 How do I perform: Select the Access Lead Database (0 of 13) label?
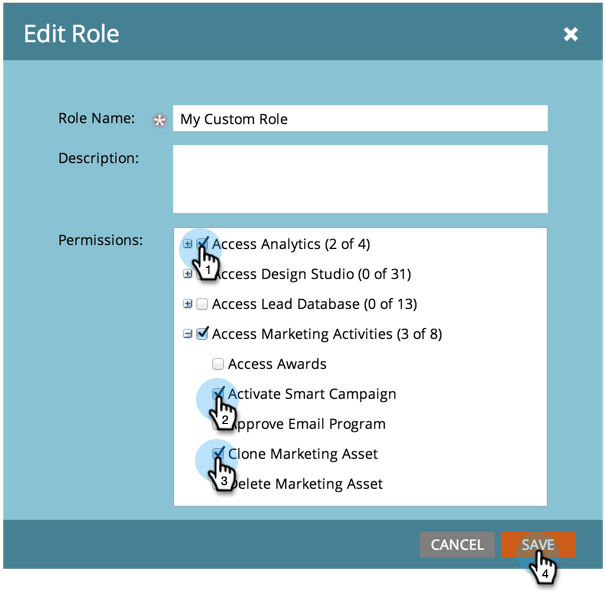[x=314, y=304]
